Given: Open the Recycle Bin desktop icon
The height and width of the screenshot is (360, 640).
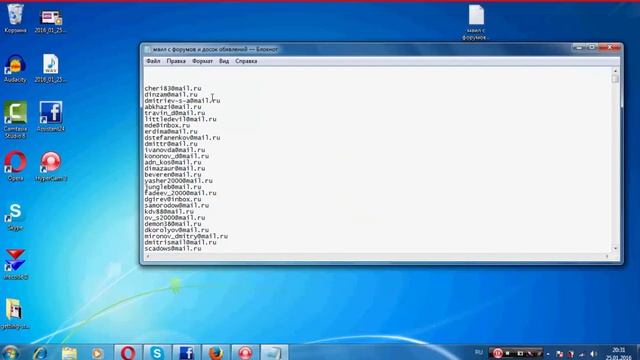Looking at the screenshot, I should 15,18.
